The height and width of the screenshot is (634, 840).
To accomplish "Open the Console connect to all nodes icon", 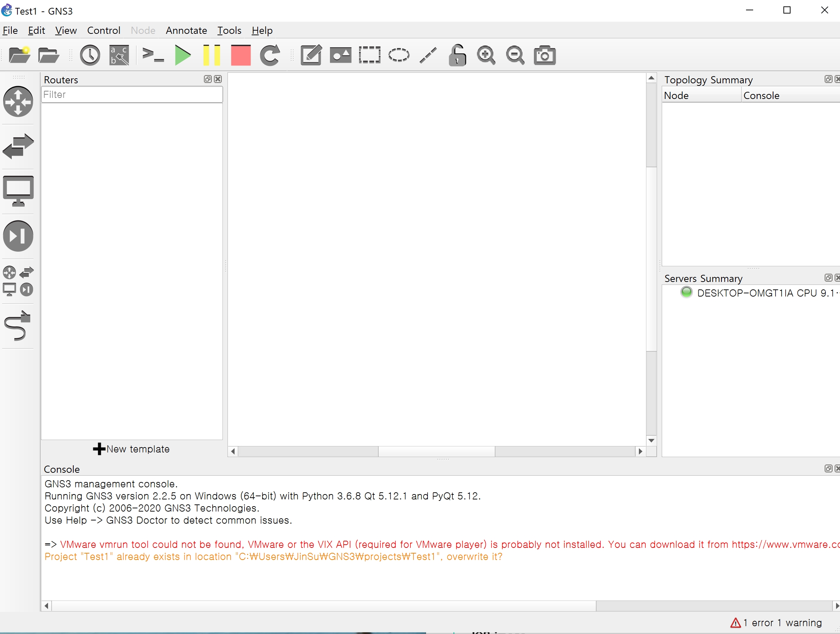I will 153,56.
